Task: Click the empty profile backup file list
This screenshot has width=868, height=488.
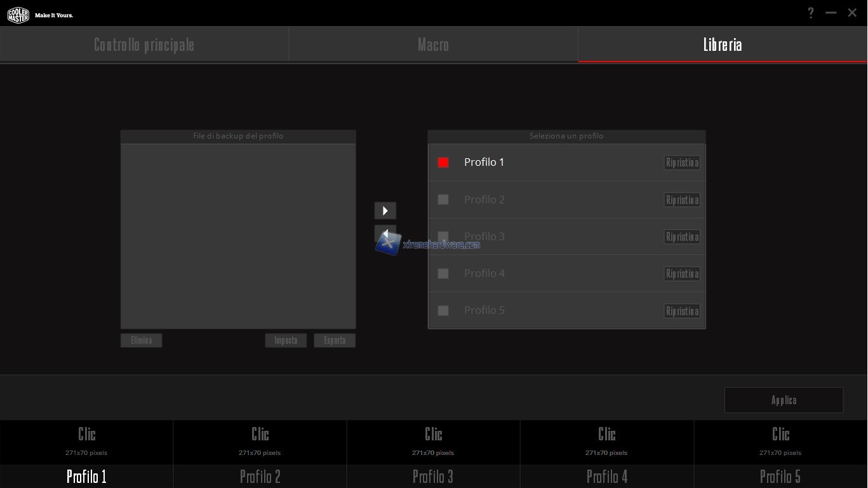Action: coord(238,236)
